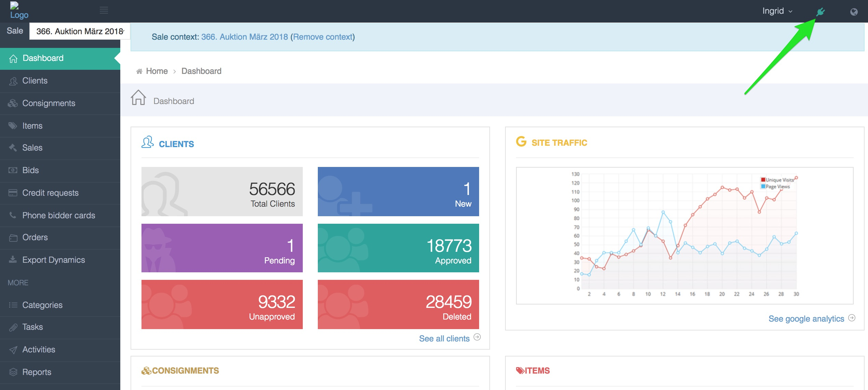Image resolution: width=868 pixels, height=390 pixels.
Task: Click the Categories list icon
Action: click(x=13, y=305)
